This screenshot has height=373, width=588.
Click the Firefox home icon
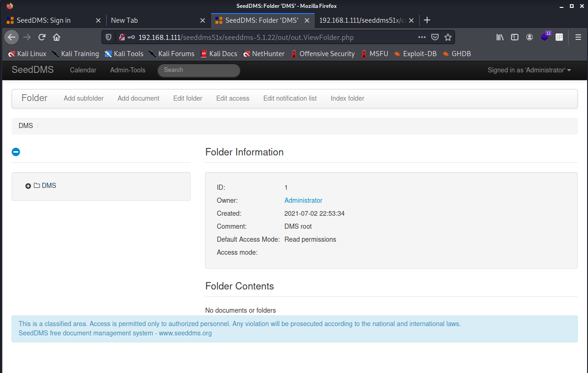[57, 37]
